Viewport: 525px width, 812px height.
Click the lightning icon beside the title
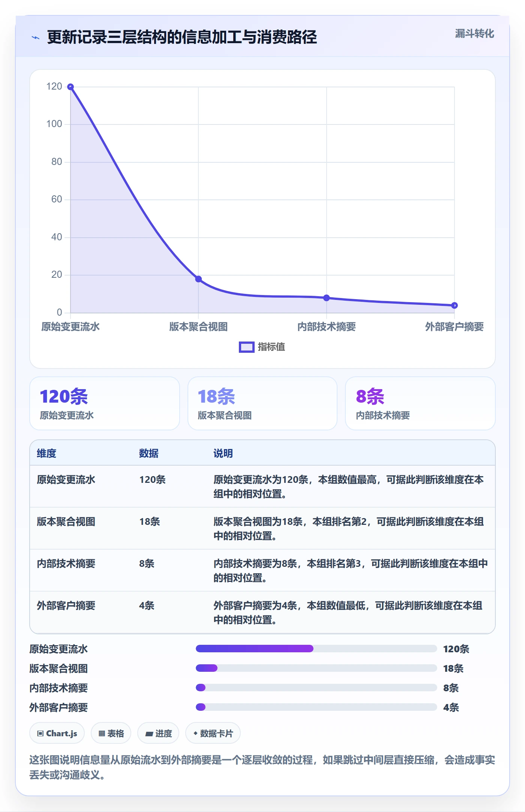click(x=36, y=37)
